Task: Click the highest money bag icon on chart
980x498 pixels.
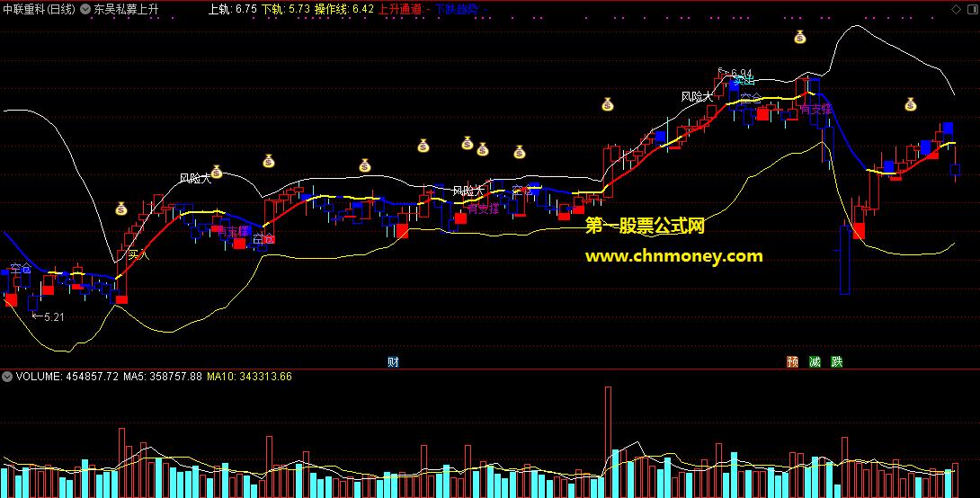Action: coord(800,38)
